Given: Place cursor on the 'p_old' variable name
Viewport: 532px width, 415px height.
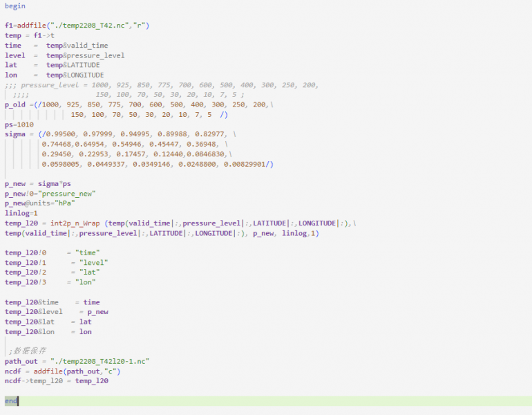Looking at the screenshot, I should [x=15, y=104].
